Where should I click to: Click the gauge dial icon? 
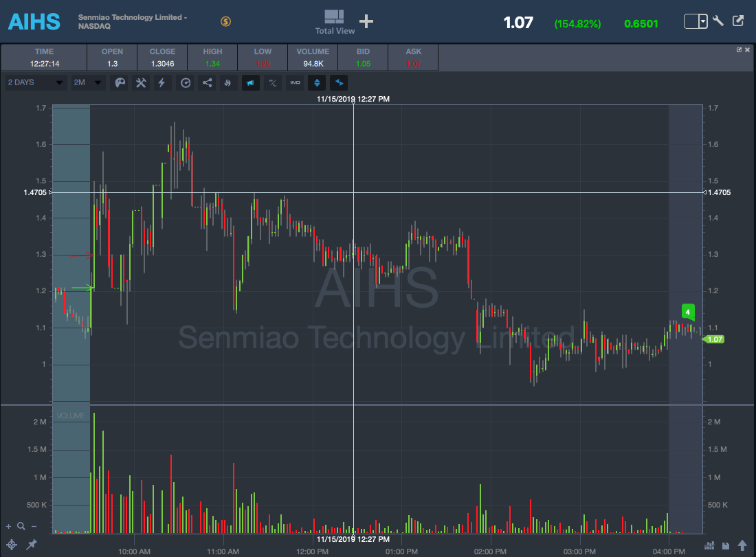coord(185,83)
